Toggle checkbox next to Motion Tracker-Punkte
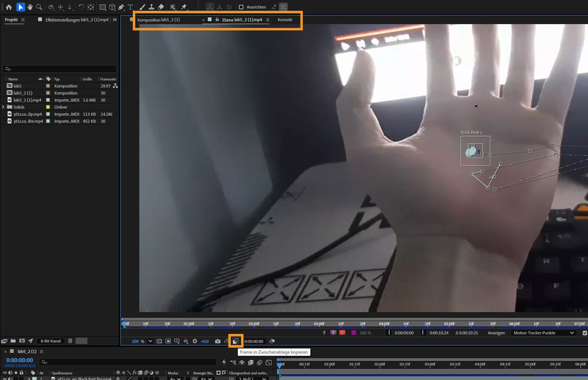This screenshot has width=588, height=380. click(585, 333)
